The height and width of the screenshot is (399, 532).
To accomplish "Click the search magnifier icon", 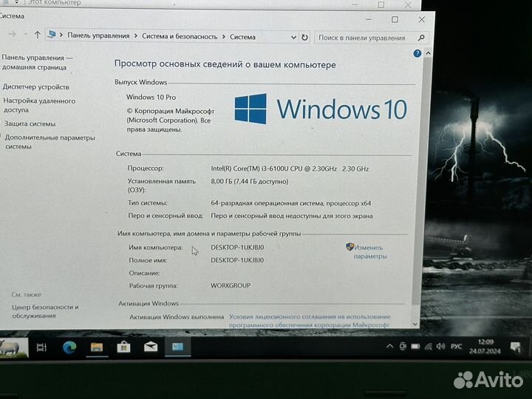I will point(421,38).
